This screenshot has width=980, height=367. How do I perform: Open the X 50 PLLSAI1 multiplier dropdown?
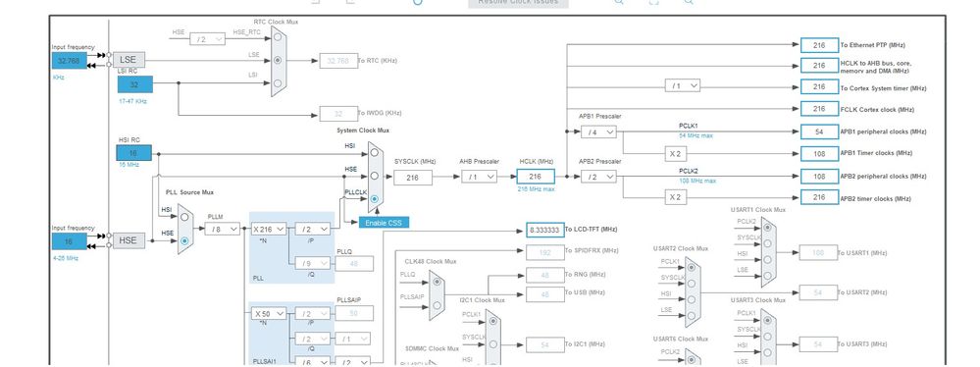[269, 313]
